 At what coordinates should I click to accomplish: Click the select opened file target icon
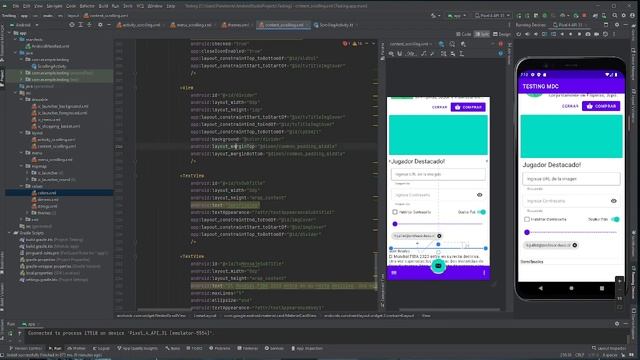(72, 25)
